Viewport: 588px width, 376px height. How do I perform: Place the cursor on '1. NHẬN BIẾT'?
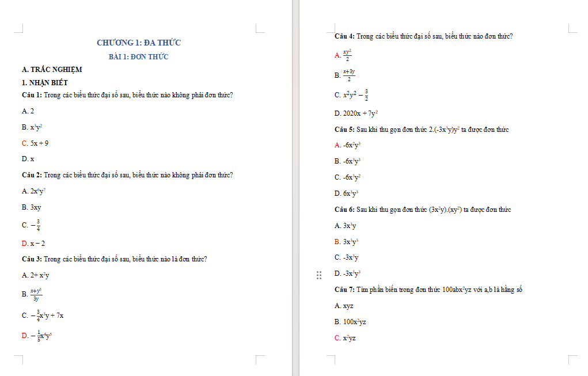click(x=44, y=83)
